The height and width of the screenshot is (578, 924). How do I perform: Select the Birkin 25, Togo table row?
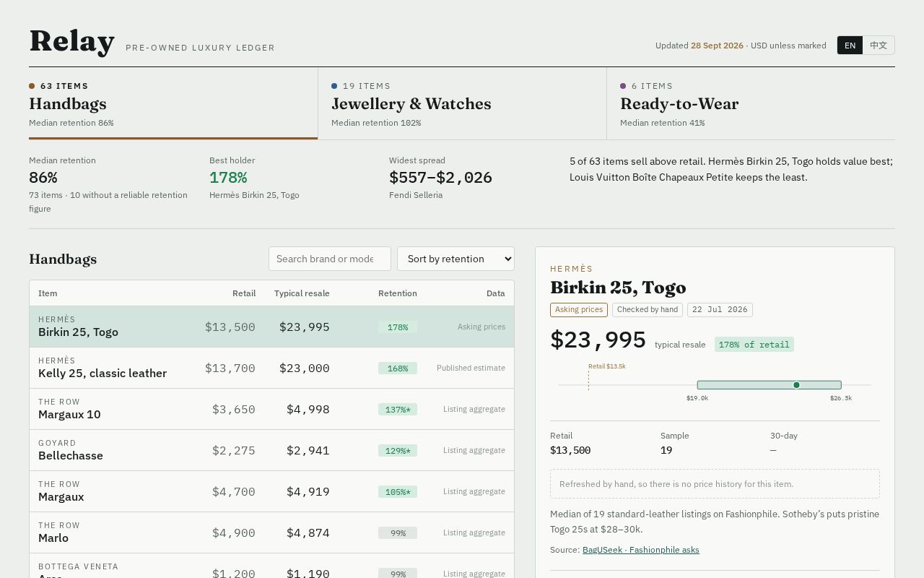click(271, 327)
